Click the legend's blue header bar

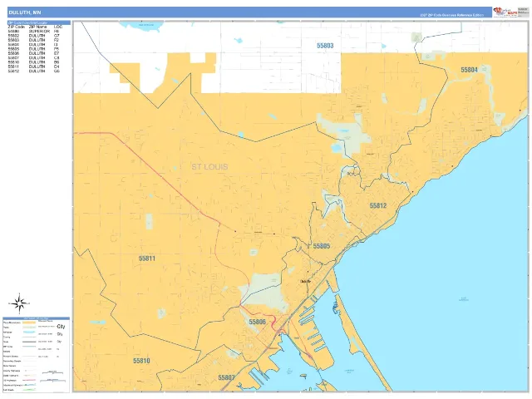37,318
